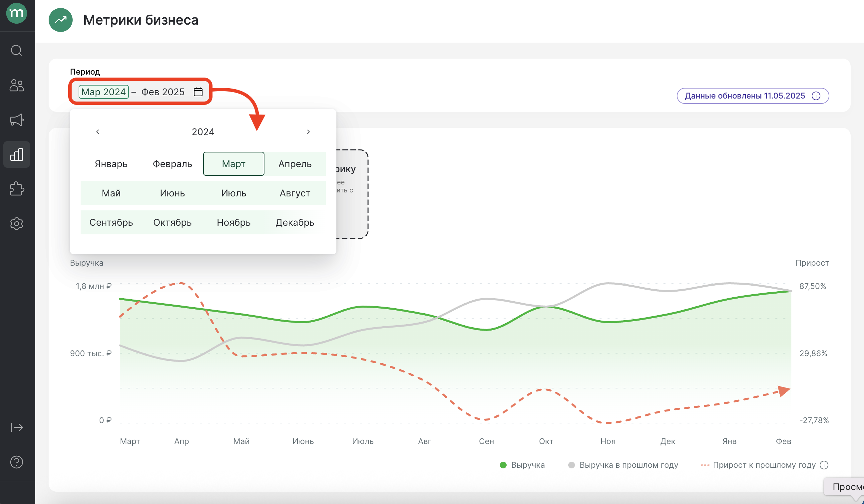Pick Апрель in the month picker
The width and height of the screenshot is (864, 504).
click(295, 164)
